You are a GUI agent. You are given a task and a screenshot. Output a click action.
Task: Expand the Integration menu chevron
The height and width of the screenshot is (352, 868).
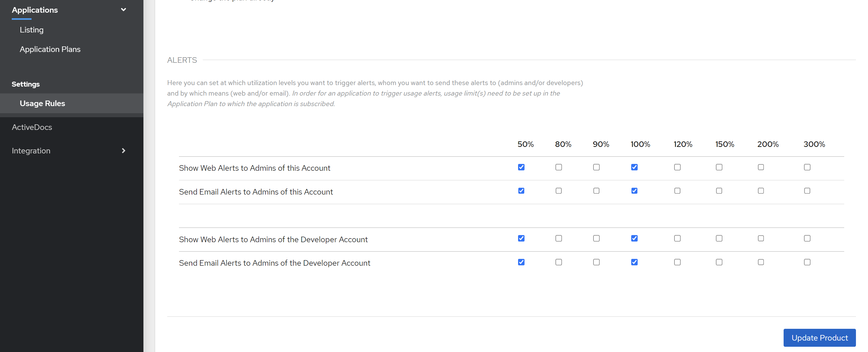pyautogui.click(x=123, y=151)
